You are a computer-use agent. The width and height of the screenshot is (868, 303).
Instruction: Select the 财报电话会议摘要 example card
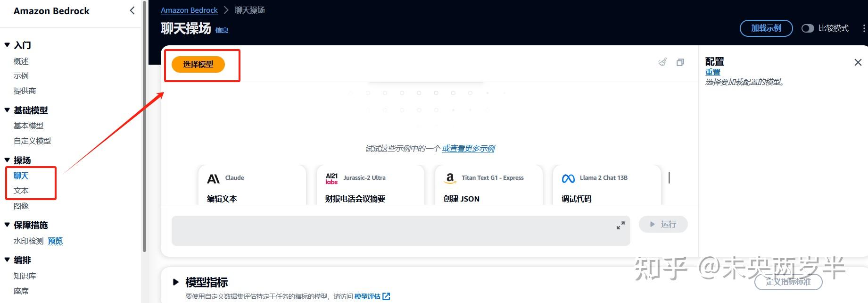tap(371, 185)
